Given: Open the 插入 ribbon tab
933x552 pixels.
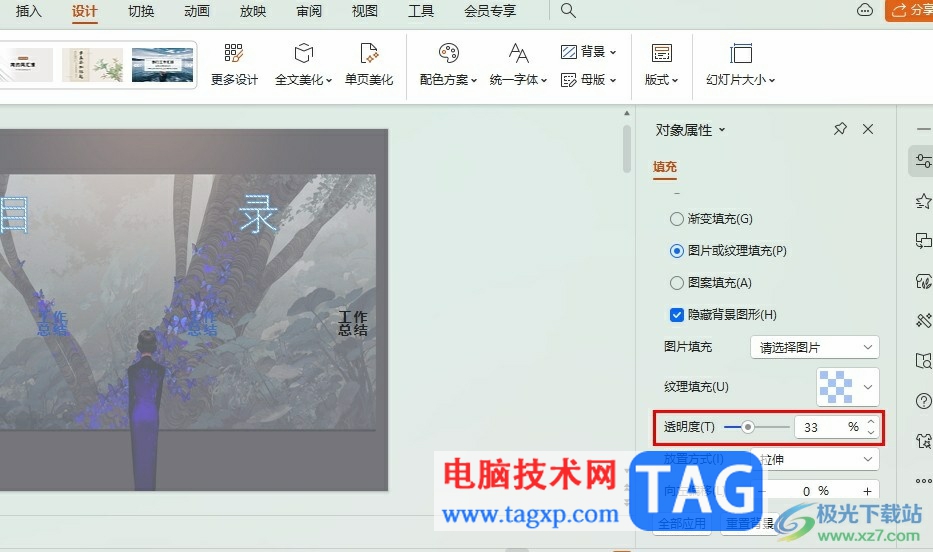Looking at the screenshot, I should coord(28,11).
